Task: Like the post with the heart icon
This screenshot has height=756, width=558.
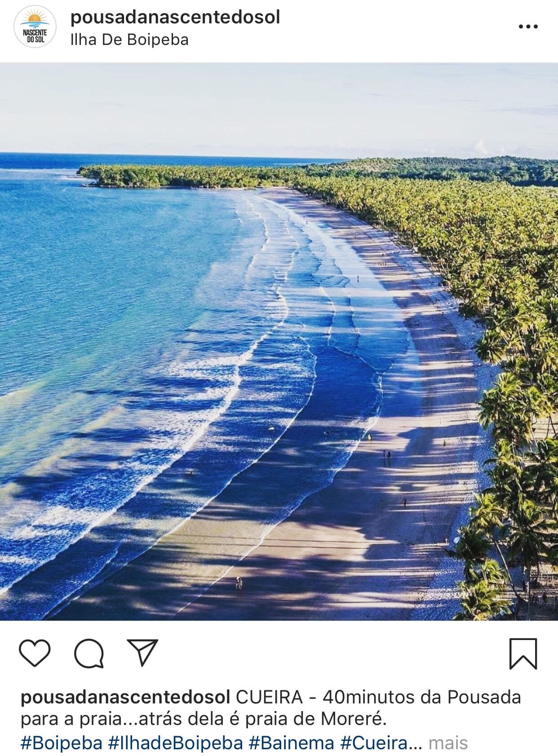Action: [x=35, y=653]
